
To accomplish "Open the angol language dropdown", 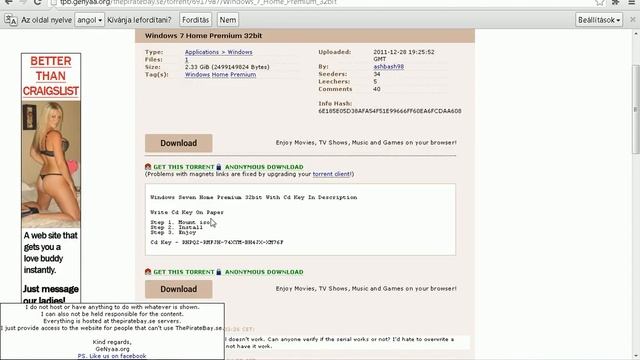I will point(89,20).
